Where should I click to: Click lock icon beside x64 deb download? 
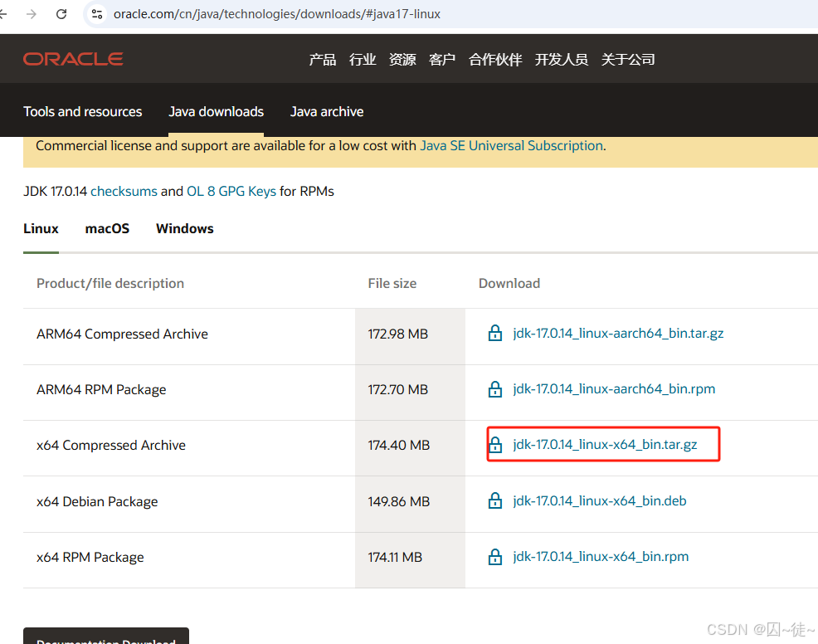coord(495,500)
